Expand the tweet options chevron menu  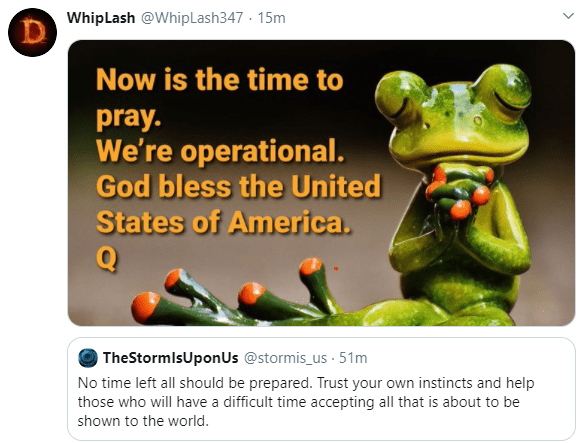click(x=568, y=16)
